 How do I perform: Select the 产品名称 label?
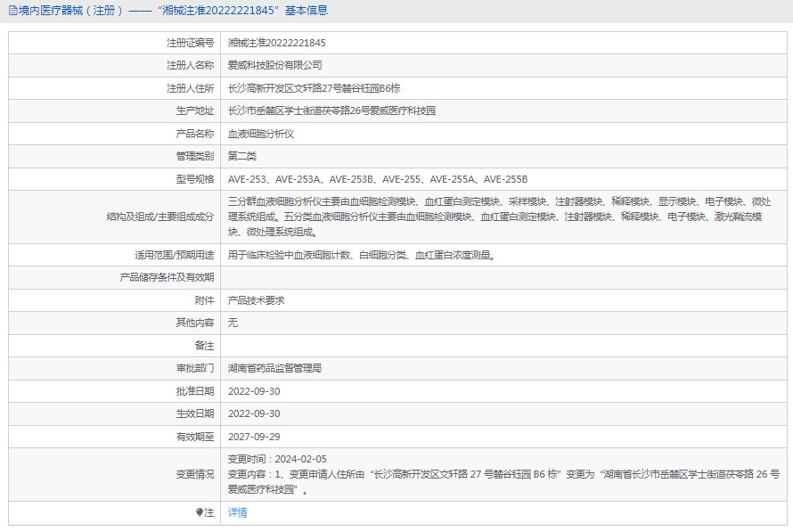(195, 134)
